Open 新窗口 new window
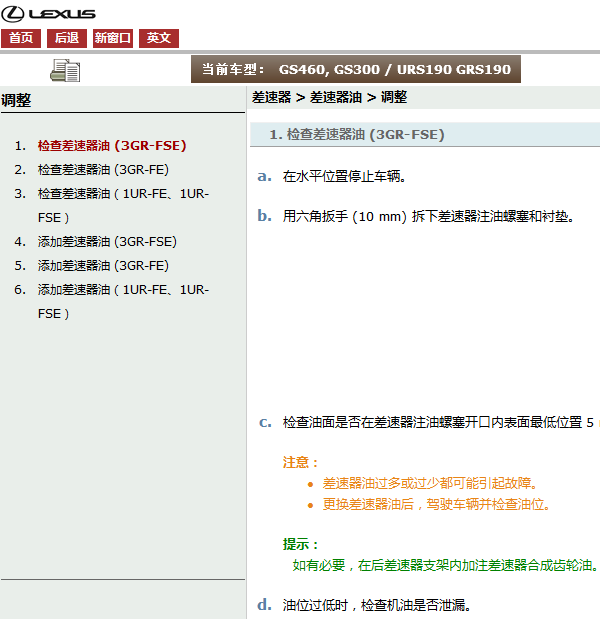 click(113, 38)
